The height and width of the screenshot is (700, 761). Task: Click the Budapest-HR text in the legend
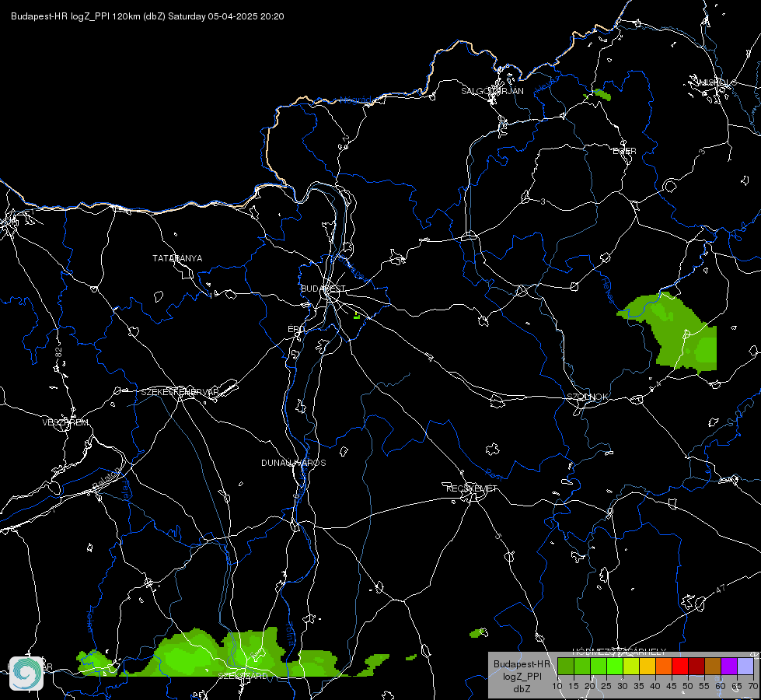coord(522,664)
